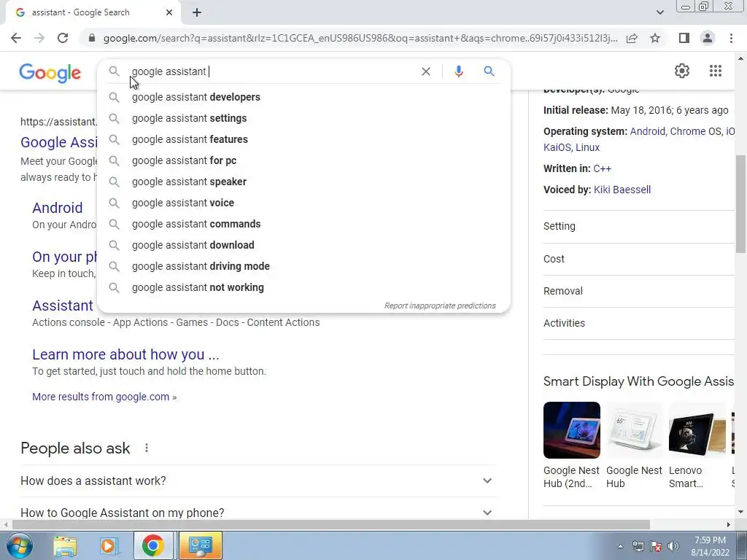Viewport: 747px width, 560px height.
Task: Open the Lenovo Smart... thumbnail
Action: pyautogui.click(x=697, y=430)
